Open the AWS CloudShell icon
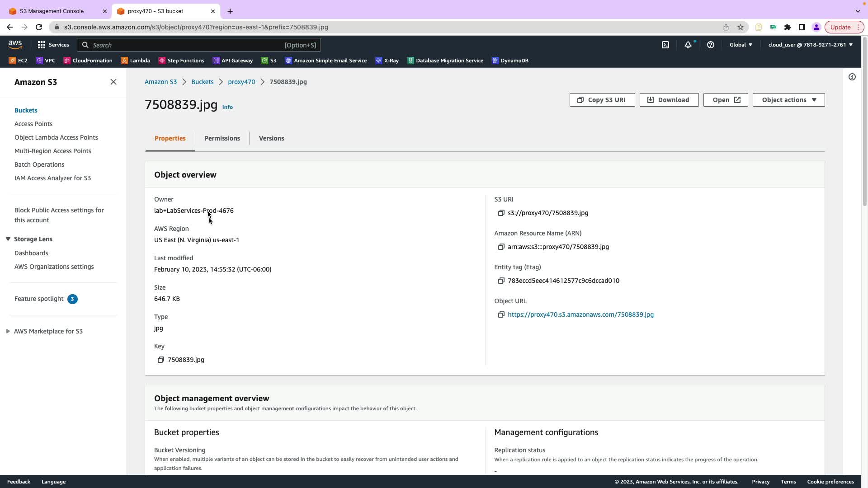868x488 pixels. click(x=665, y=45)
